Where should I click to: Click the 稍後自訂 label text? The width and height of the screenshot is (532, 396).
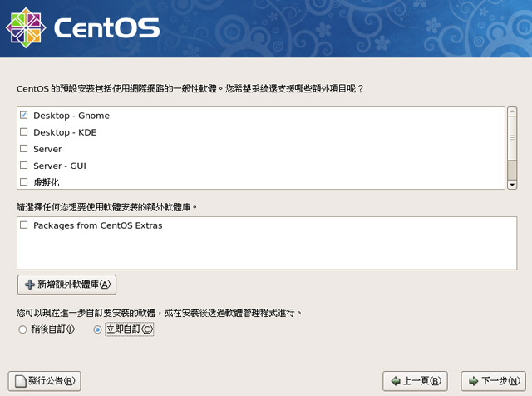pyautogui.click(x=52, y=329)
